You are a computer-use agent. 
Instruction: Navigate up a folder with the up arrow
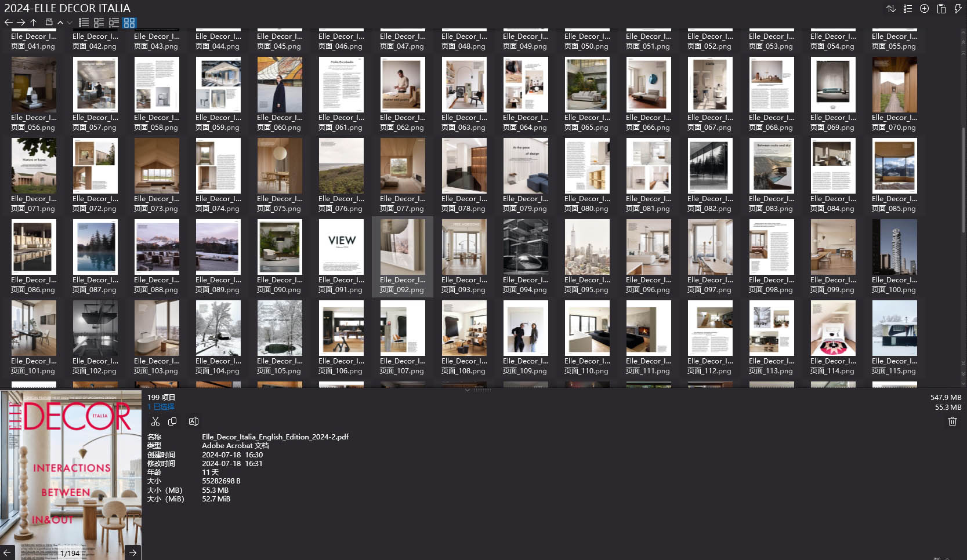[34, 23]
